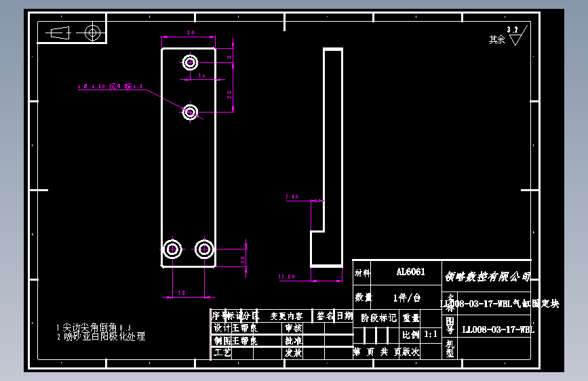
Task: Click the 发放 label cell
Action: click(293, 353)
